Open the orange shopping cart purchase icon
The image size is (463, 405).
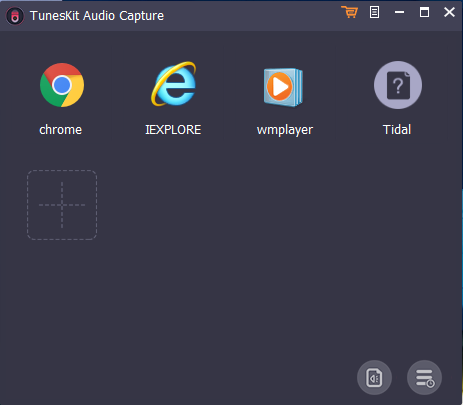coord(349,12)
